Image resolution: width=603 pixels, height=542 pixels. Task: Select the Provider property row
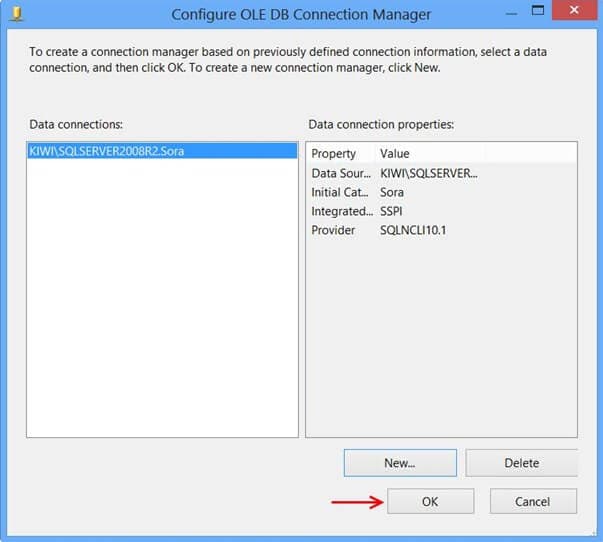pos(333,230)
